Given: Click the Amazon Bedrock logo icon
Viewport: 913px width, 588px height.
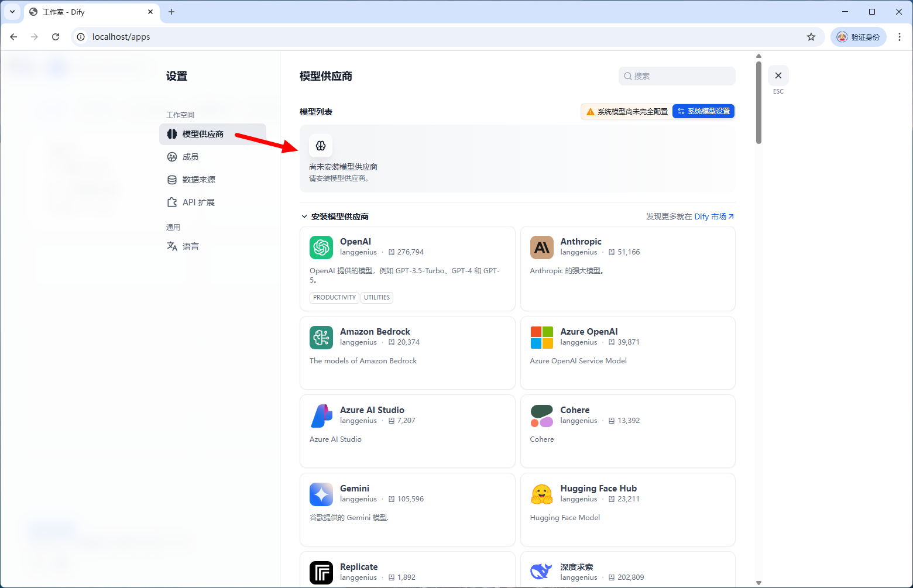Looking at the screenshot, I should [x=321, y=338].
